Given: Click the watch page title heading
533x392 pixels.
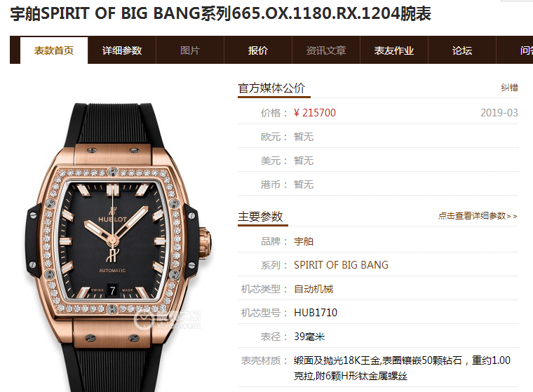Looking at the screenshot, I should (221, 14).
